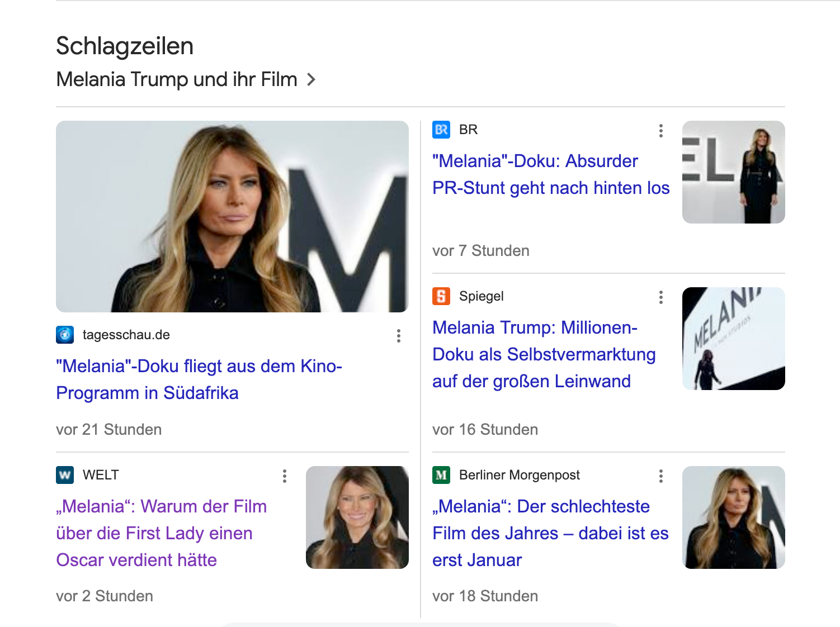This screenshot has width=840, height=627.
Task: Click the WELT source logo icon
Action: point(65,475)
